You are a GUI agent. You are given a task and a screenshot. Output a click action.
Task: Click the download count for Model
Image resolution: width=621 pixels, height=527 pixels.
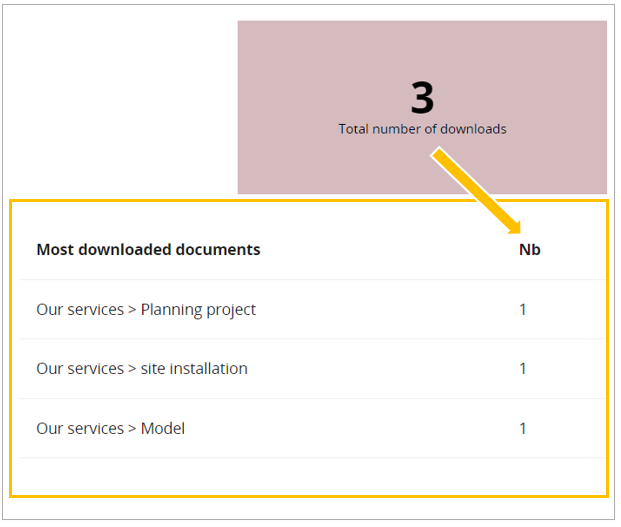click(x=523, y=429)
